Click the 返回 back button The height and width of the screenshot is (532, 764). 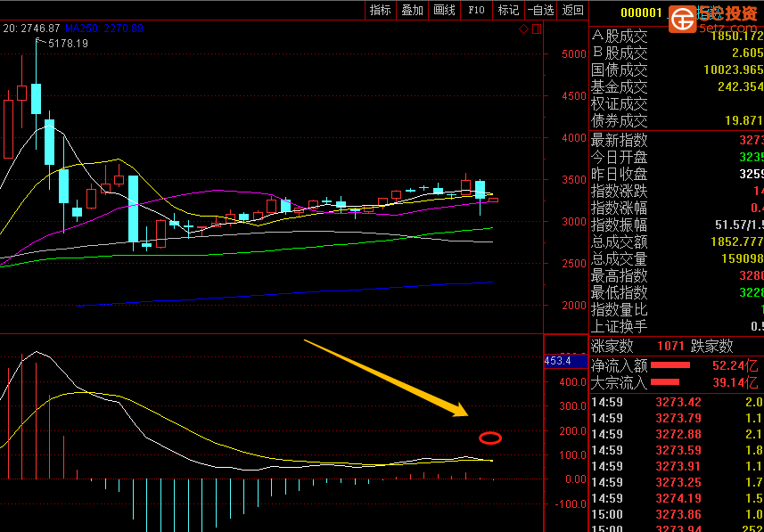(572, 10)
